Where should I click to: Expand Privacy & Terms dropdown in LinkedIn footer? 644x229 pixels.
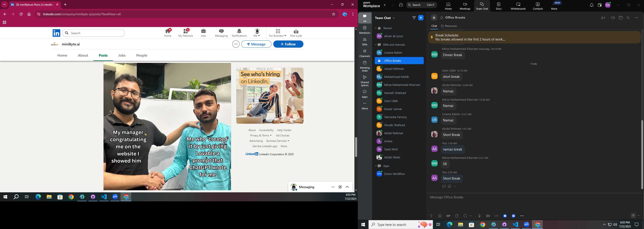(x=261, y=136)
